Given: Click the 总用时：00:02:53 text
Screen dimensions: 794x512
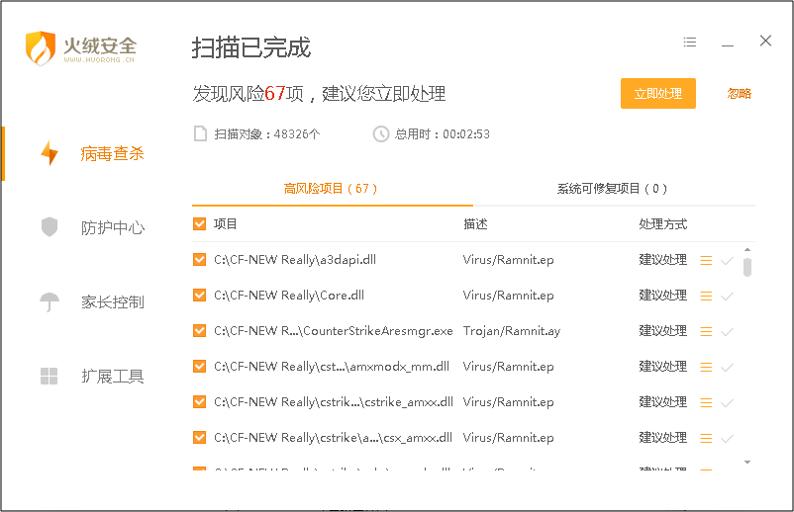Looking at the screenshot, I should [x=442, y=134].
